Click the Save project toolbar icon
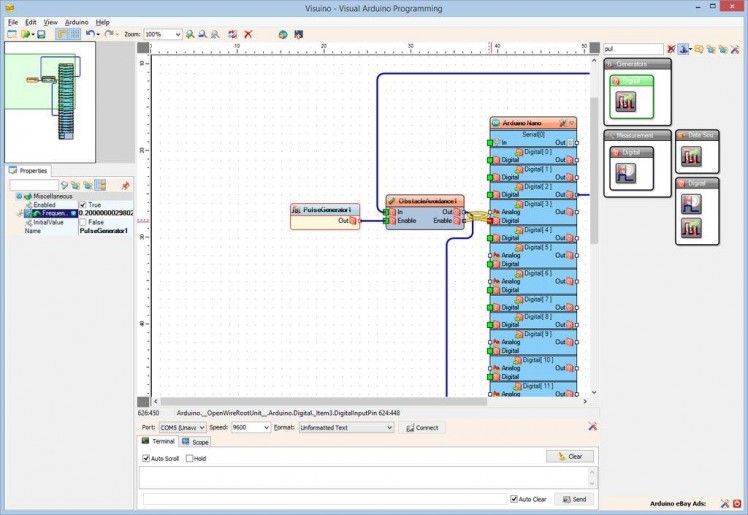748x515 pixels. click(x=41, y=34)
